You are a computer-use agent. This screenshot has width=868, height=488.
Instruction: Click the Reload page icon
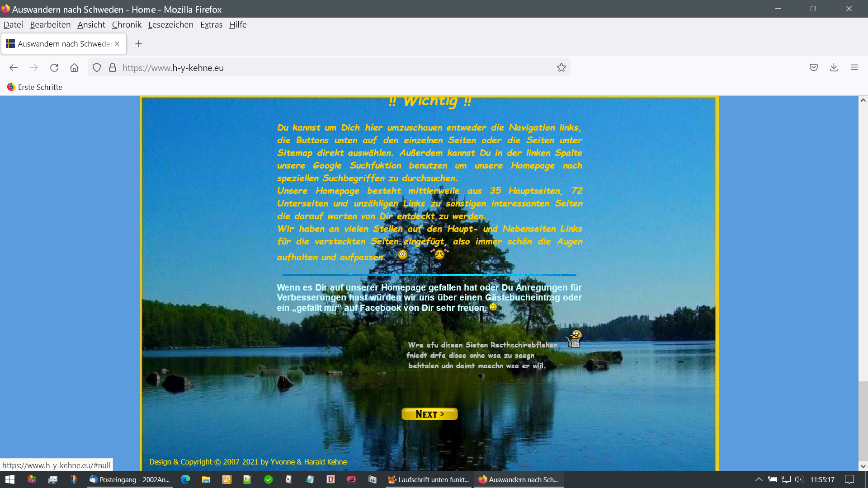coord(54,68)
